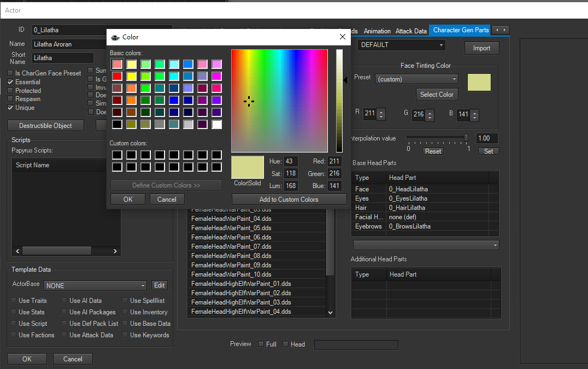Open Destructible Object settings
This screenshot has height=369, width=588.
click(45, 126)
